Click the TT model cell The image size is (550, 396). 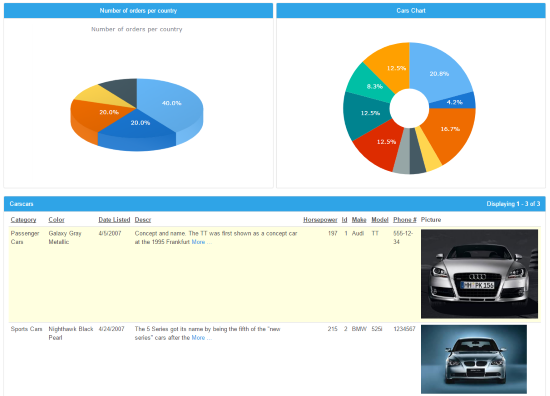pyautogui.click(x=375, y=233)
